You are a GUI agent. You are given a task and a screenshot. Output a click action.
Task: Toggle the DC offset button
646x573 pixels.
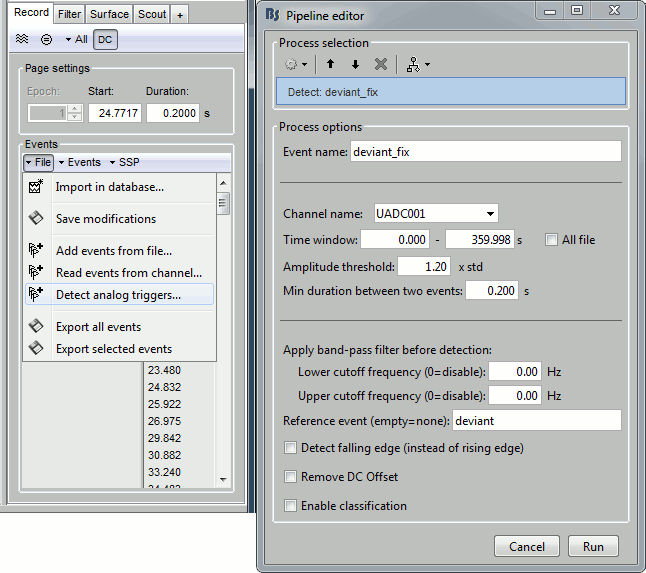tap(105, 39)
